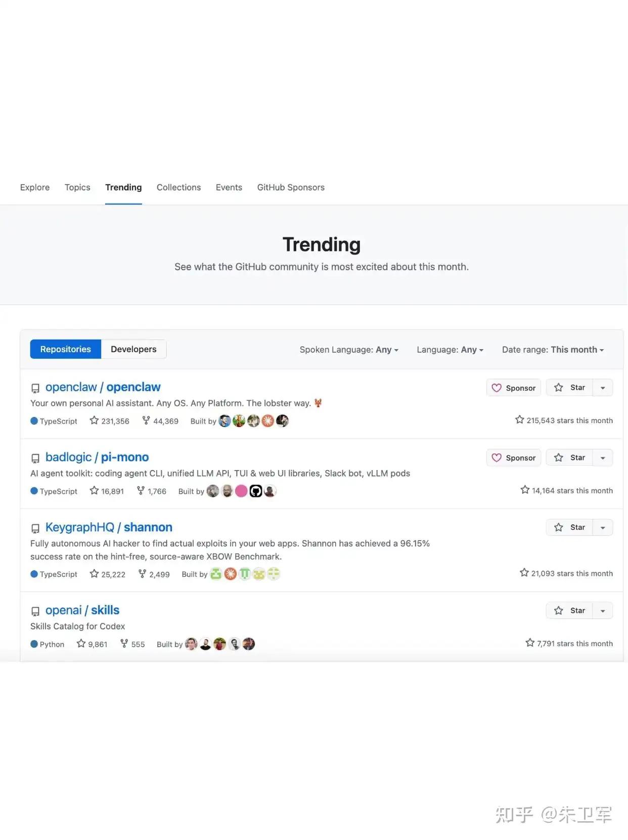Click the repo icon beside openclaw / openclaw
The height and width of the screenshot is (840, 628).
click(x=35, y=389)
